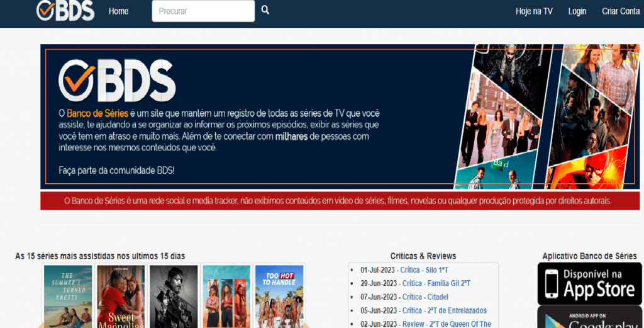Open Crítica - 2ªT de Entrelazados
The width and height of the screenshot is (644, 328).
coord(445,310)
